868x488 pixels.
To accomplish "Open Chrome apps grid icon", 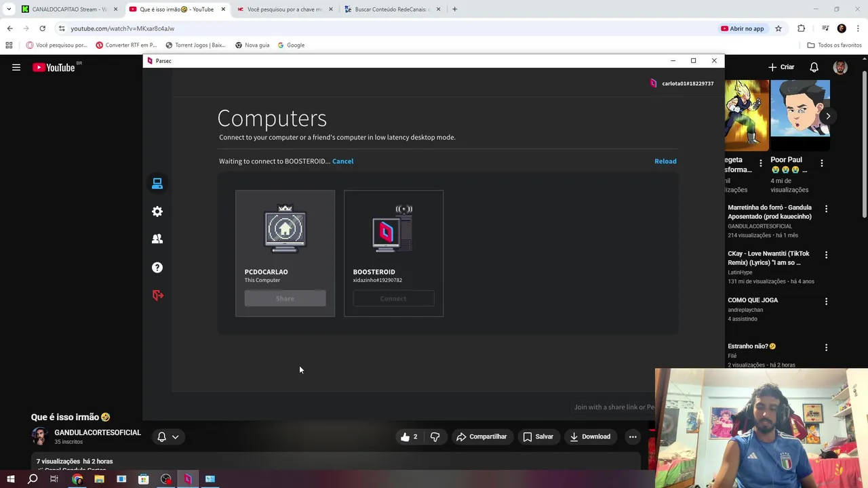I will coord(9,45).
